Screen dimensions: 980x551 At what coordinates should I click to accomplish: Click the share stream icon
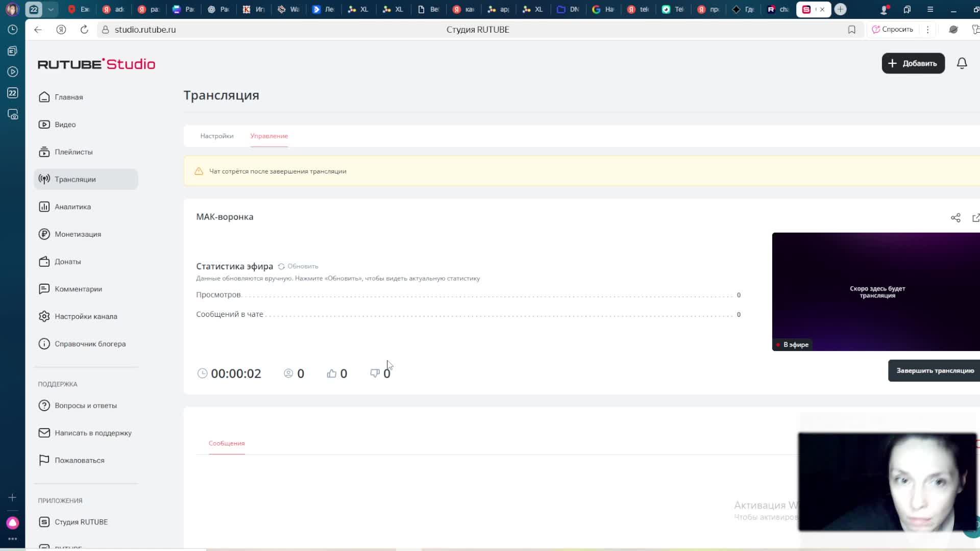coord(955,218)
